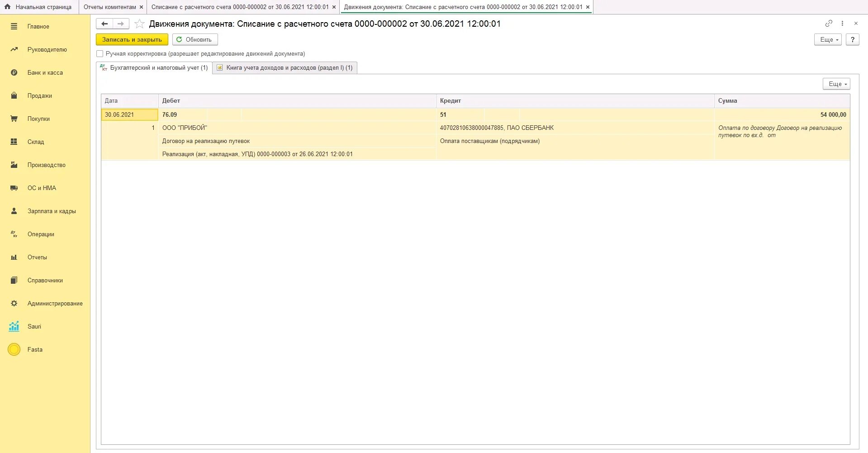Open Отчеты chart icon

point(14,257)
